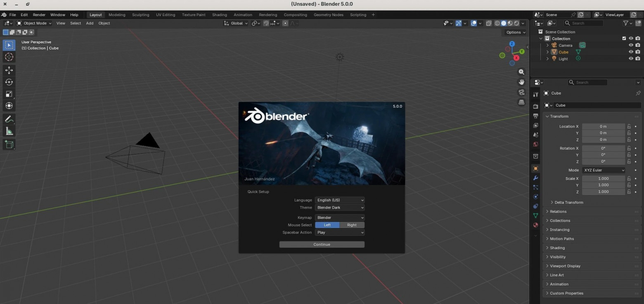Open the Modifiers wrench properties tab
Viewport: 644px width, 304px height.
[535, 178]
